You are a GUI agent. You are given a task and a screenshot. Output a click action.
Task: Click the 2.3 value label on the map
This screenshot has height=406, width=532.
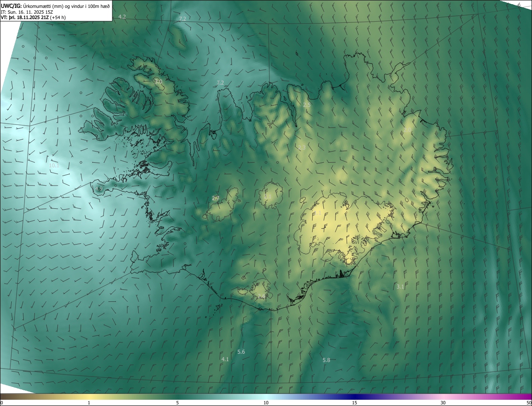[x=302, y=147]
